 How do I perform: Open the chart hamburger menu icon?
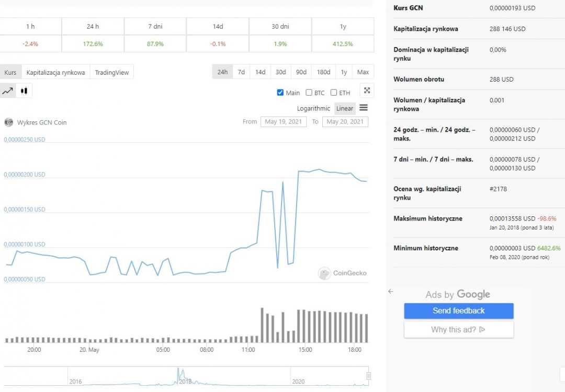pos(364,108)
